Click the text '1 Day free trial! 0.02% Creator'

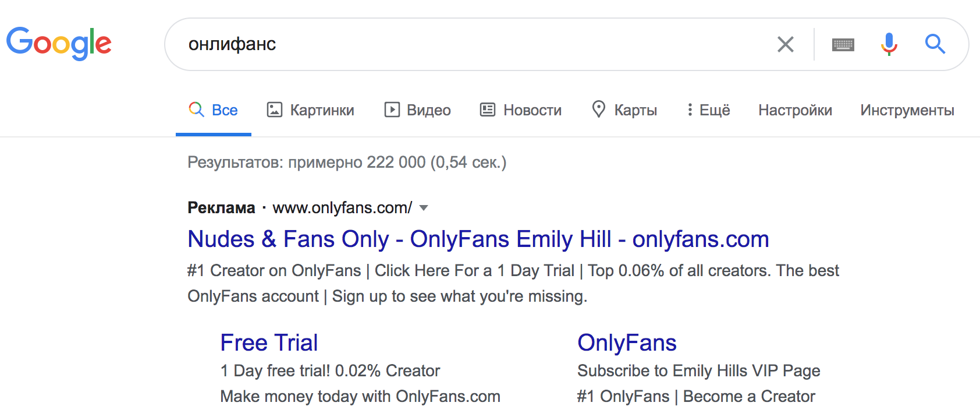(x=330, y=370)
